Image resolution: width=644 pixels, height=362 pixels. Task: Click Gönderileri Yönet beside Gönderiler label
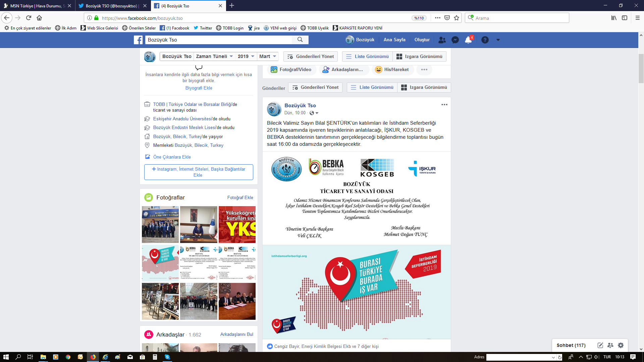(315, 87)
